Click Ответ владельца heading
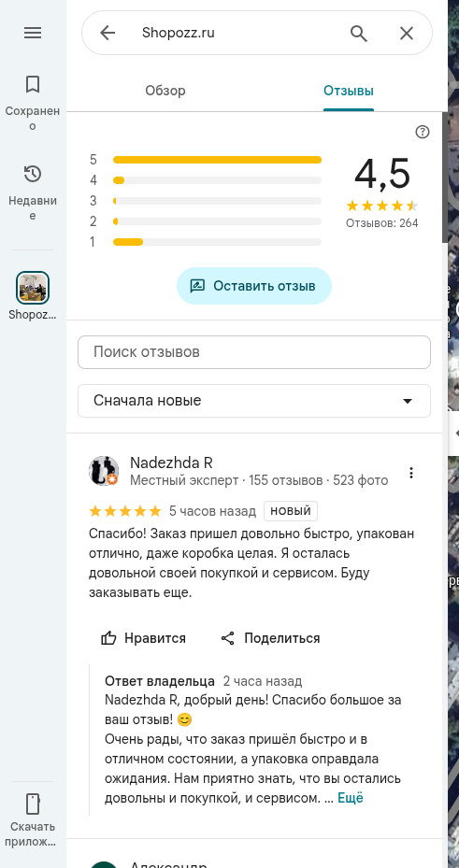 coord(160,681)
